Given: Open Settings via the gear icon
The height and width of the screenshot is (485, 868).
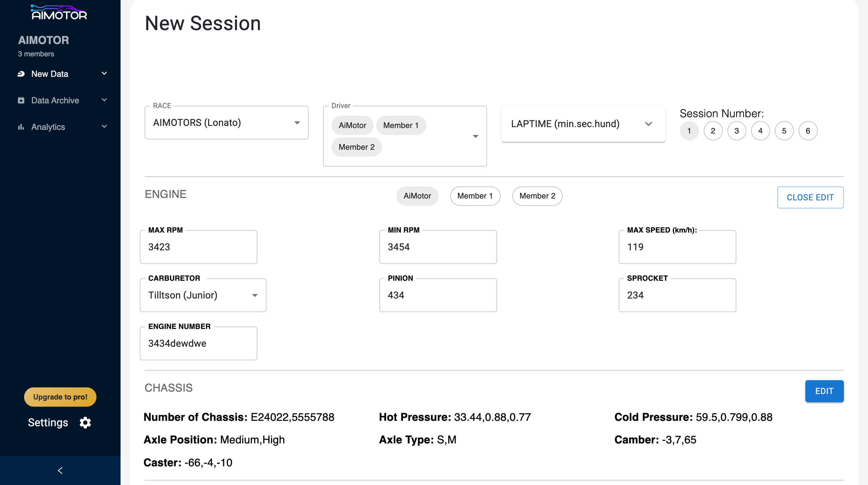Looking at the screenshot, I should pos(85,422).
